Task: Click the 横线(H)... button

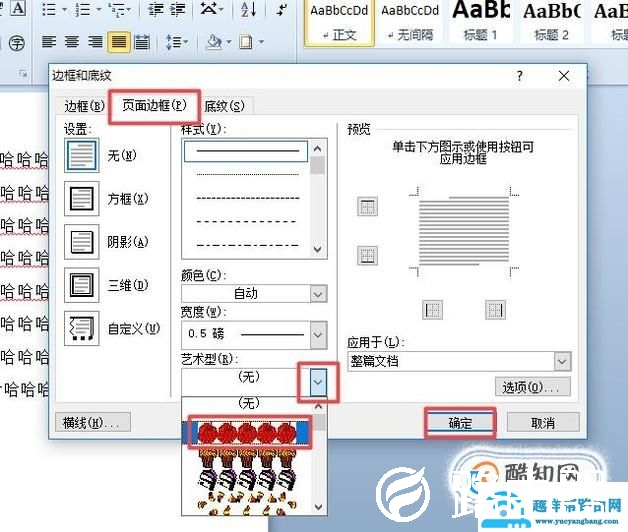Action: tap(93, 423)
